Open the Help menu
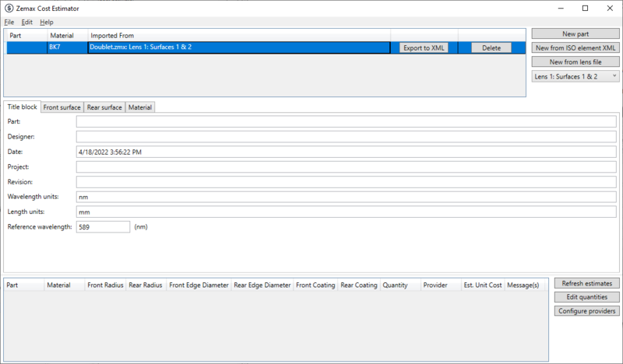623x364 pixels. [x=47, y=23]
